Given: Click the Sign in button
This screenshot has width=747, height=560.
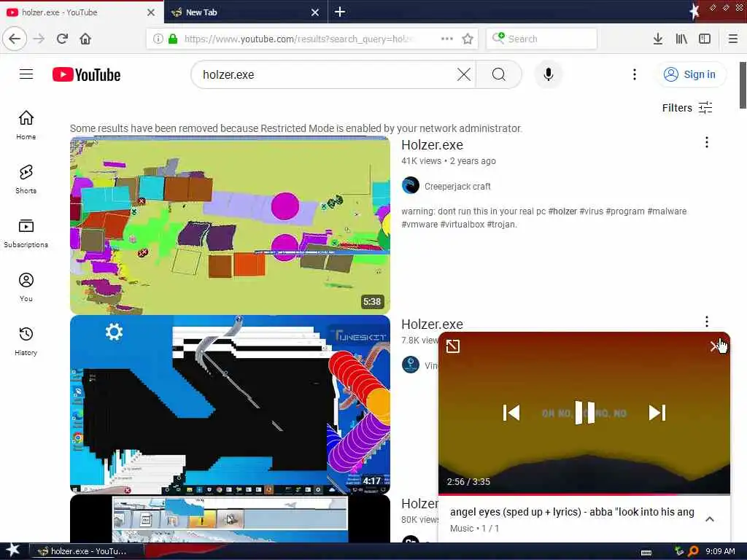Looking at the screenshot, I should [692, 74].
